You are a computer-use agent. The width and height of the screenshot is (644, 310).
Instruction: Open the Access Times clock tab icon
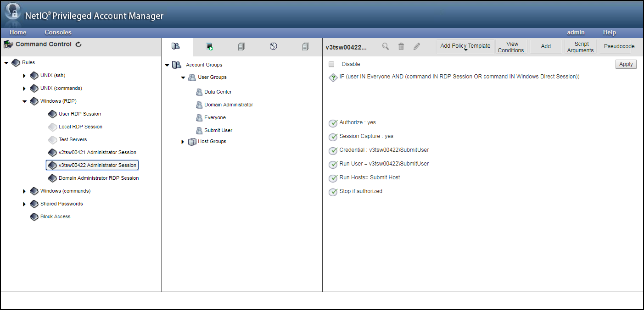click(x=274, y=46)
